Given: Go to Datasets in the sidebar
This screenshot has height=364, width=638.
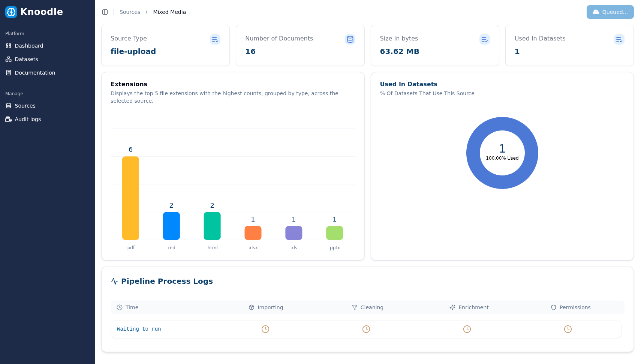Looking at the screenshot, I should (x=26, y=59).
